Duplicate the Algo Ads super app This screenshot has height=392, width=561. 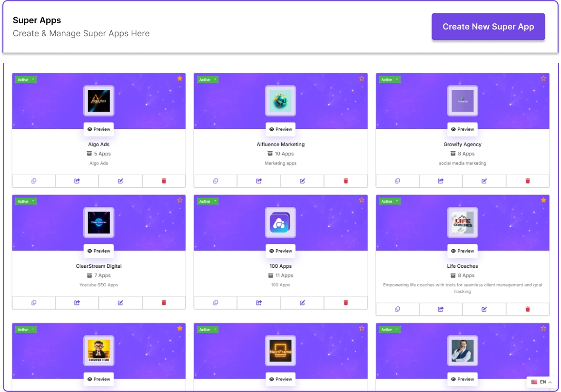[34, 181]
